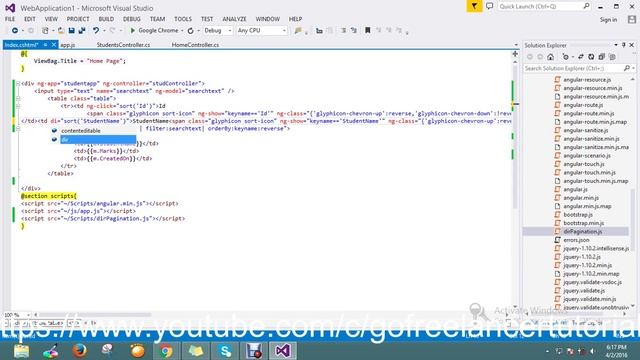Screen dimensions: 640x360
Task: Switch to Visual Studio taskbar icon
Action: click(283, 351)
